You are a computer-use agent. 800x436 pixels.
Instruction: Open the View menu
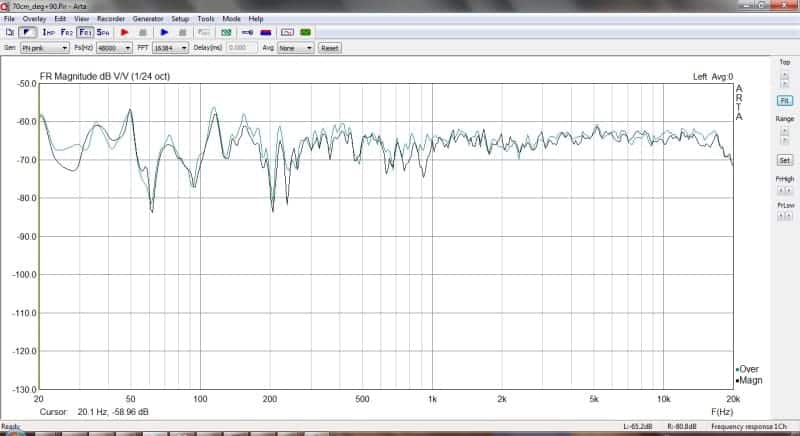(82, 19)
